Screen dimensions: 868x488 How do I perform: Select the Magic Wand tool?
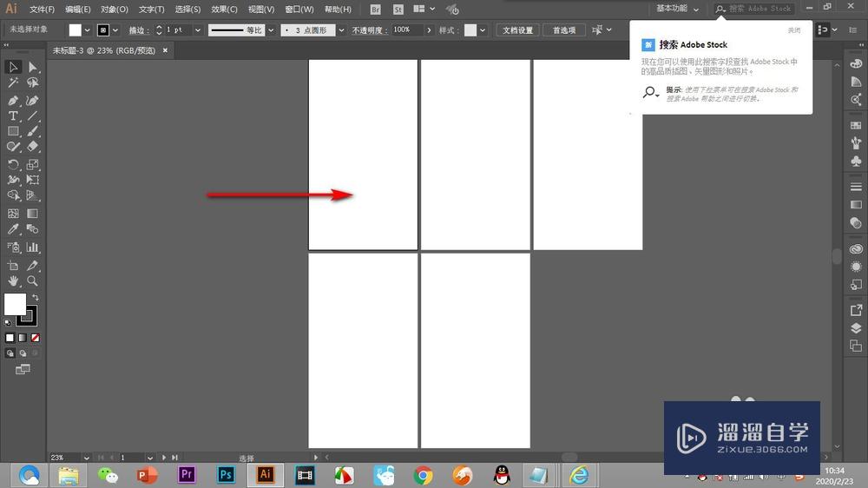[13, 83]
